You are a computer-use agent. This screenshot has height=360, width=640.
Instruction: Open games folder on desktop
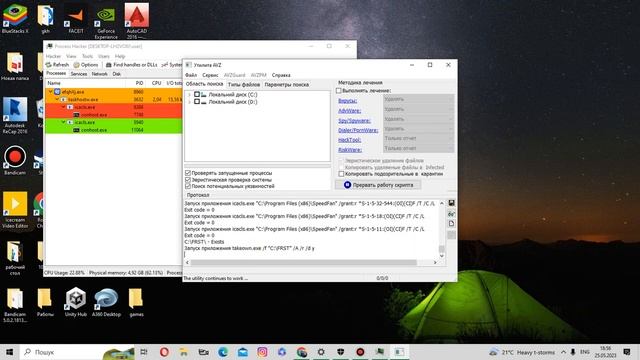pyautogui.click(x=136, y=302)
